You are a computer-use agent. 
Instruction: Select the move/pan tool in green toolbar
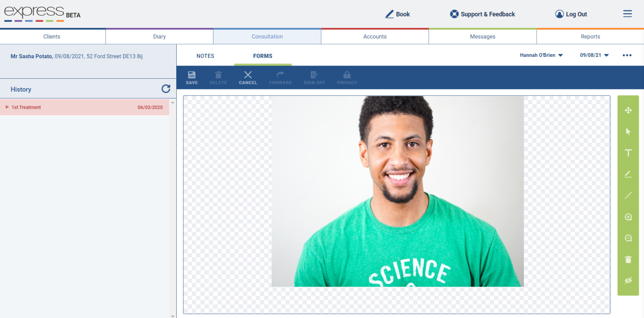click(628, 110)
